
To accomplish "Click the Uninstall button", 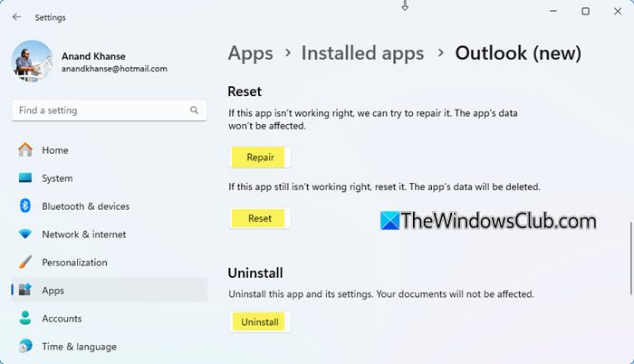I will (260, 321).
